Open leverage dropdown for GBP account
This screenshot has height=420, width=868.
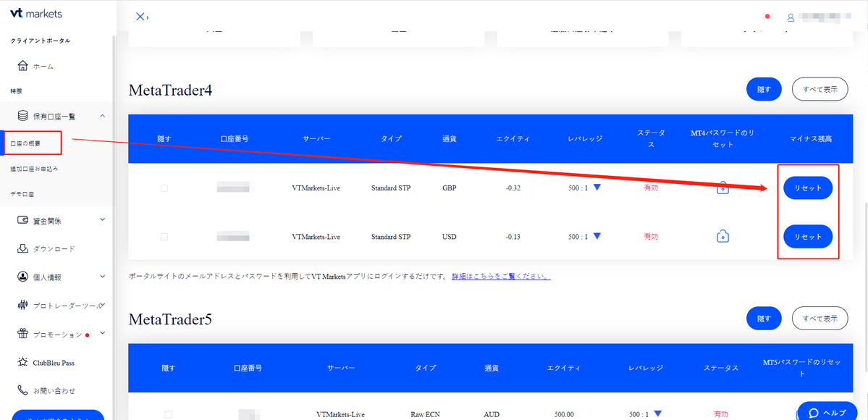click(x=597, y=188)
